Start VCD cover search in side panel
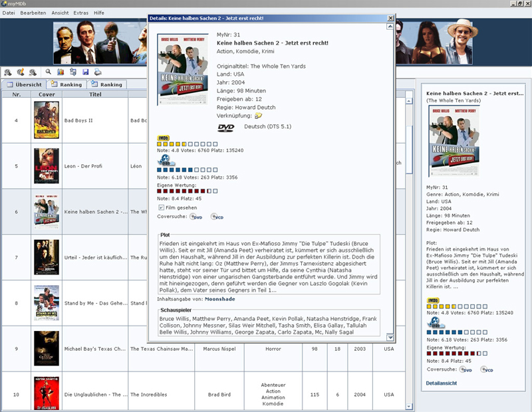The height and width of the screenshot is (412, 532). click(x=487, y=369)
